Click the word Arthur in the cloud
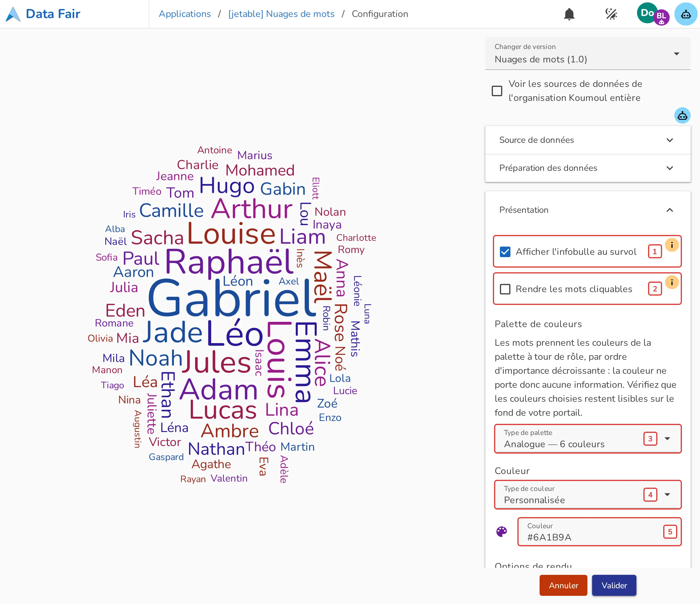700x604 pixels. 252,209
